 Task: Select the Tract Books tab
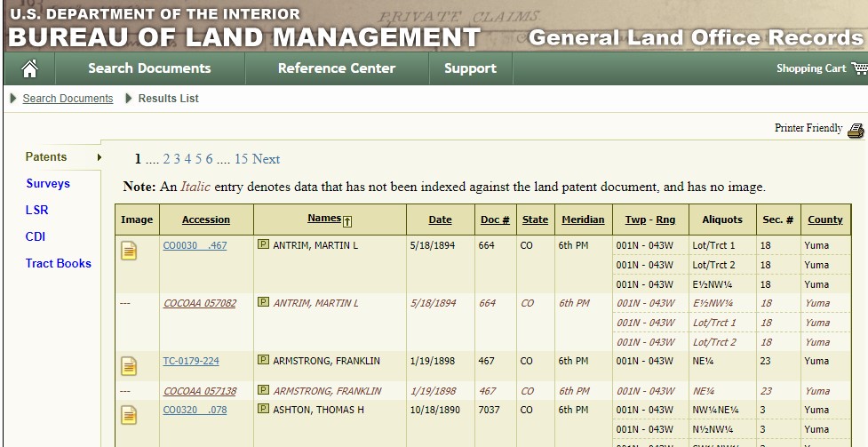tap(59, 264)
